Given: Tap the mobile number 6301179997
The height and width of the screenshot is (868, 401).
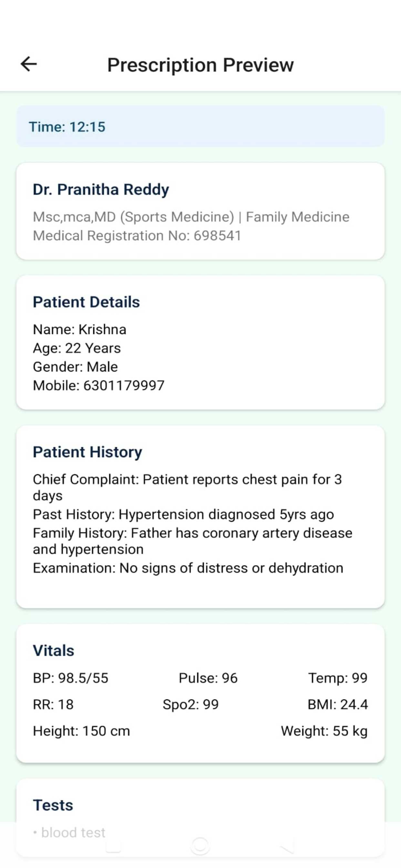Looking at the screenshot, I should coord(124,385).
